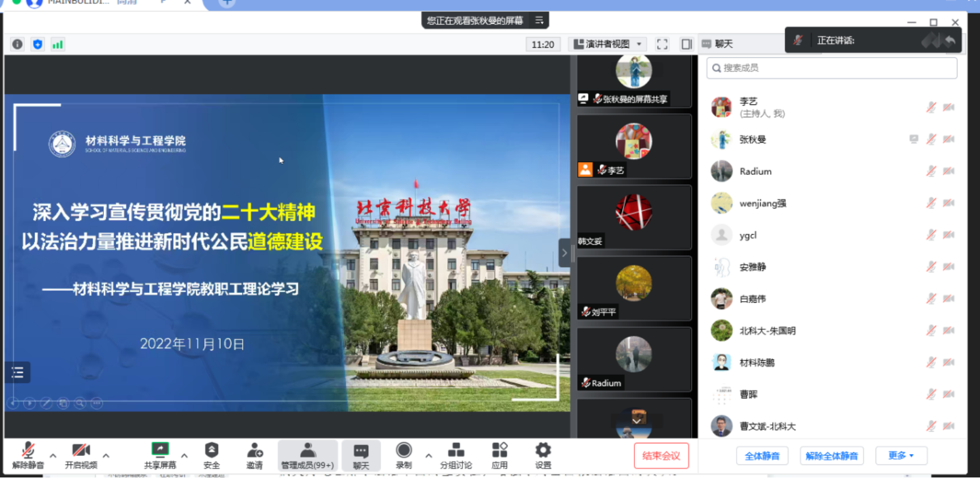Start recording with 录制
This screenshot has width=980, height=478.
coord(403,456)
